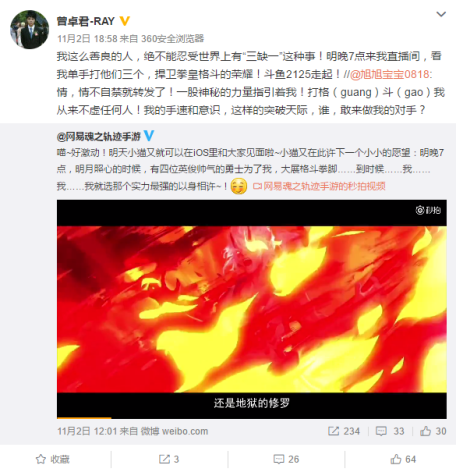Screen dimensions: 457x472
Task: Click the profile avatar of 曾卓君-RAY
Action: click(30, 29)
